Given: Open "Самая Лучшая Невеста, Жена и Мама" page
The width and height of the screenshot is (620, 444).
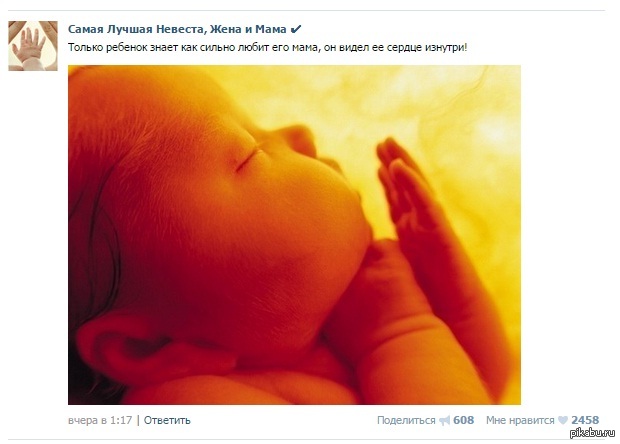Looking at the screenshot, I should [x=177, y=29].
